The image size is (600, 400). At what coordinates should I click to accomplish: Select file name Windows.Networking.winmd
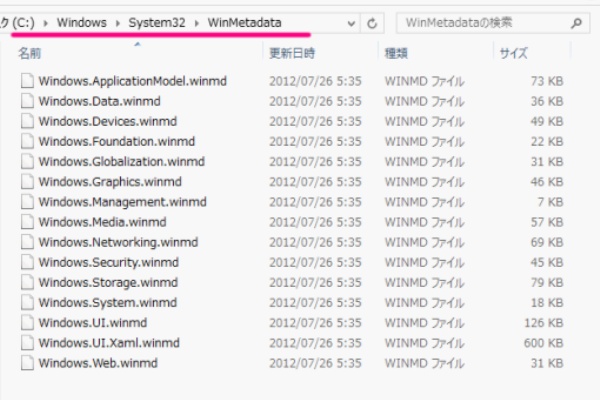[118, 243]
